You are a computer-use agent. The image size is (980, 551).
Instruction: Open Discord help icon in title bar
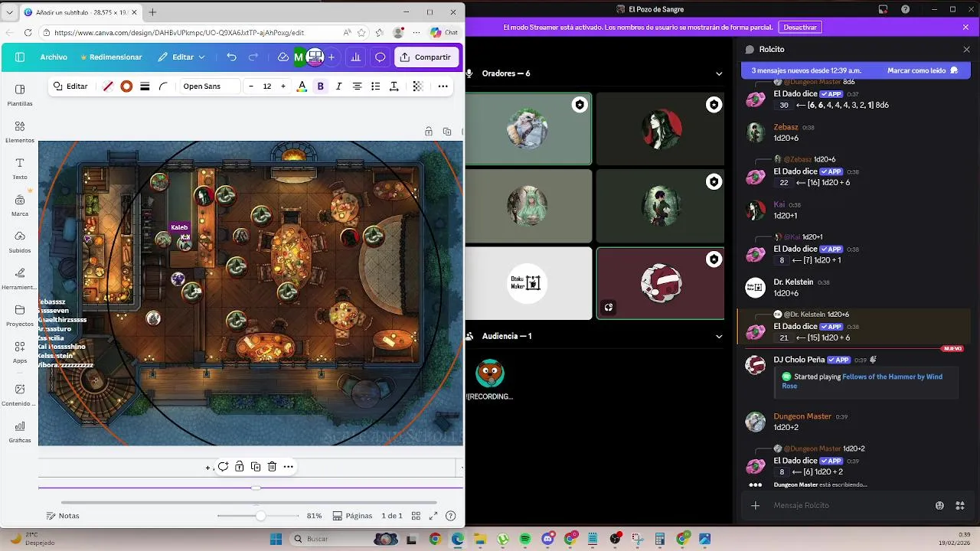tap(906, 9)
